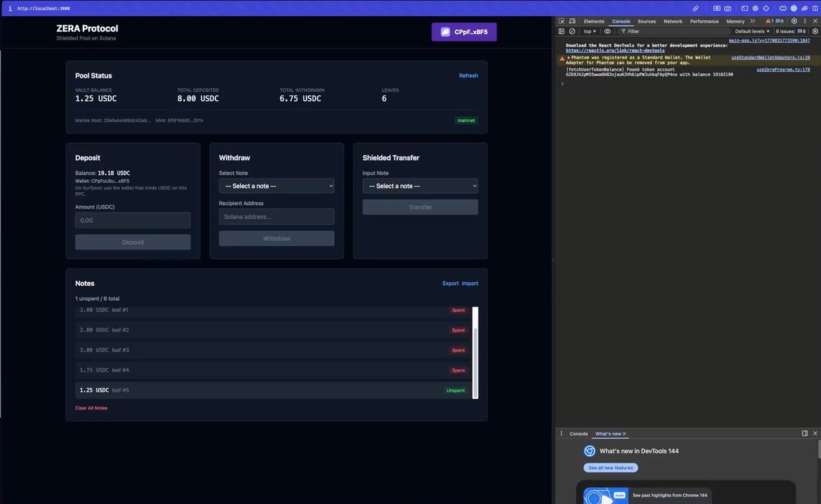Screen dimensions: 821x504
Task: Expand the Phantom warning message triangle
Action: pos(569,58)
